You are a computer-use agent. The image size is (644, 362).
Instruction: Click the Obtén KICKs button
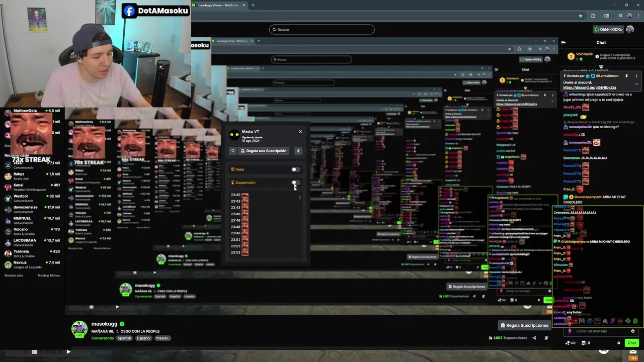[x=608, y=29]
